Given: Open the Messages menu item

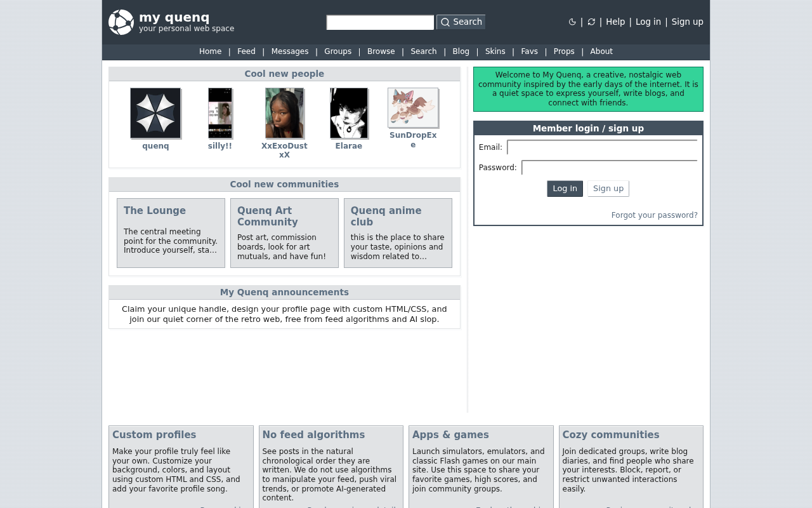Looking at the screenshot, I should (x=290, y=51).
